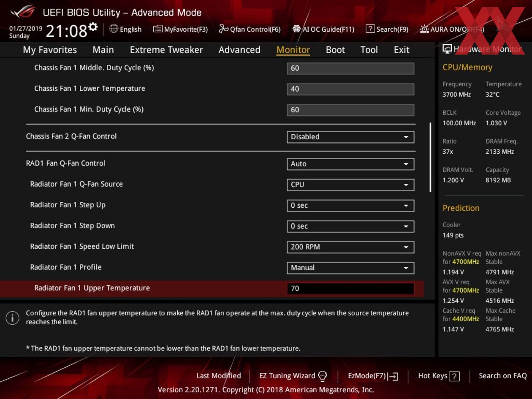
Task: Open MyFavorite list icon
Action: [158, 29]
